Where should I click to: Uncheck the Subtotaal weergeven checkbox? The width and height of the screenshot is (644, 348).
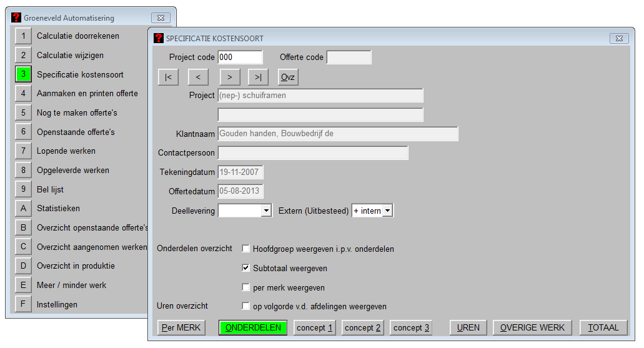pos(246,268)
